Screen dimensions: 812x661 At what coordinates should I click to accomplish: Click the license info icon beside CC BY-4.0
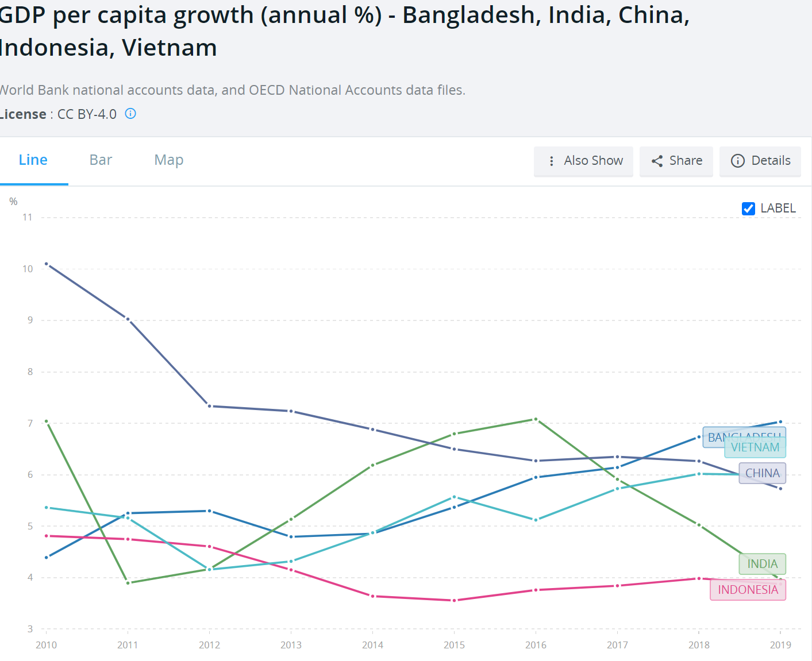130,114
